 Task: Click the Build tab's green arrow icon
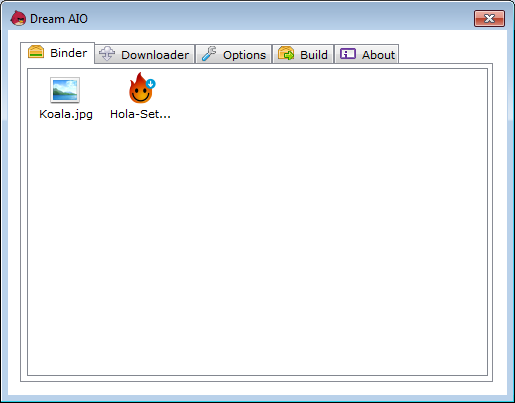[x=286, y=53]
